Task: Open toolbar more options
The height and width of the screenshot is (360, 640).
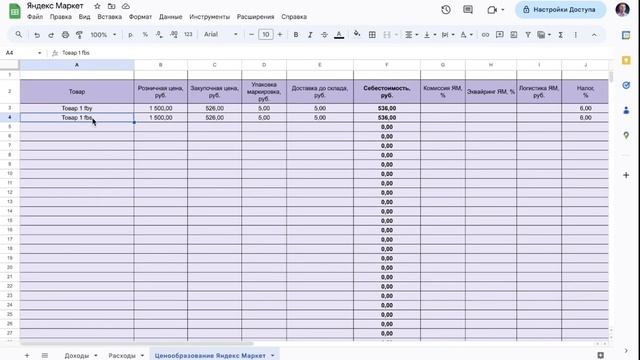Action: [x=576, y=35]
